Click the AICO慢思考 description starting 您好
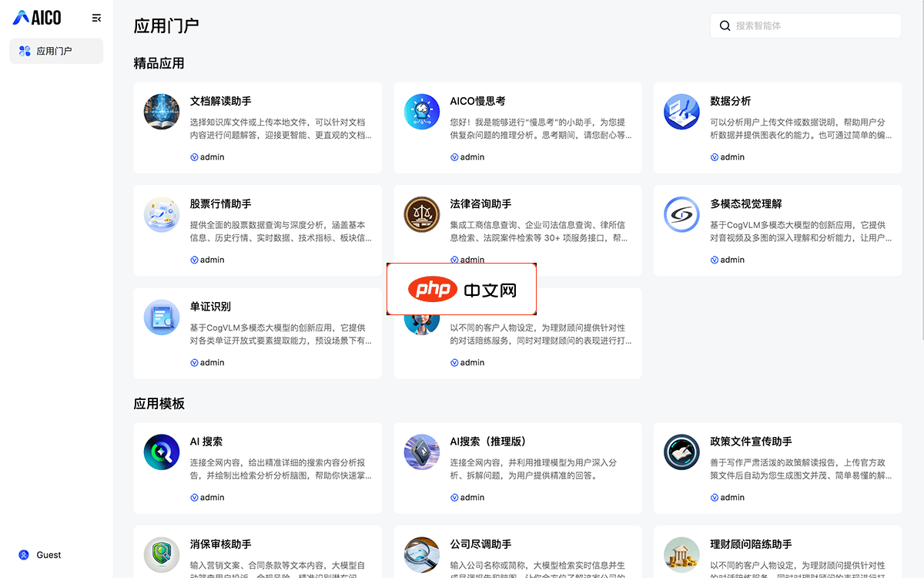 point(541,129)
